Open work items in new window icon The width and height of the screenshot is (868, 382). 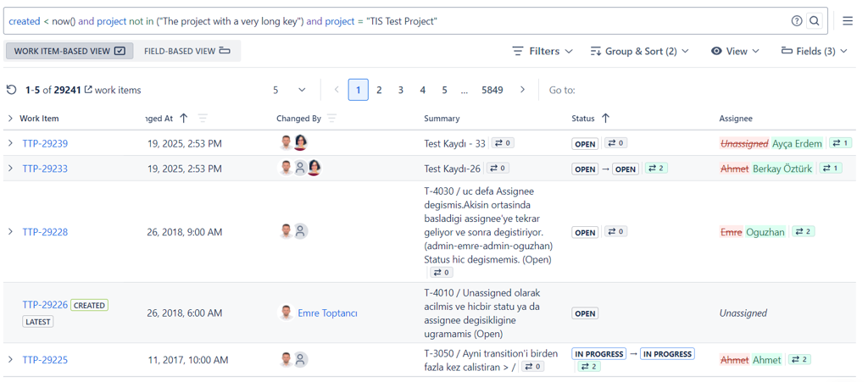click(87, 90)
